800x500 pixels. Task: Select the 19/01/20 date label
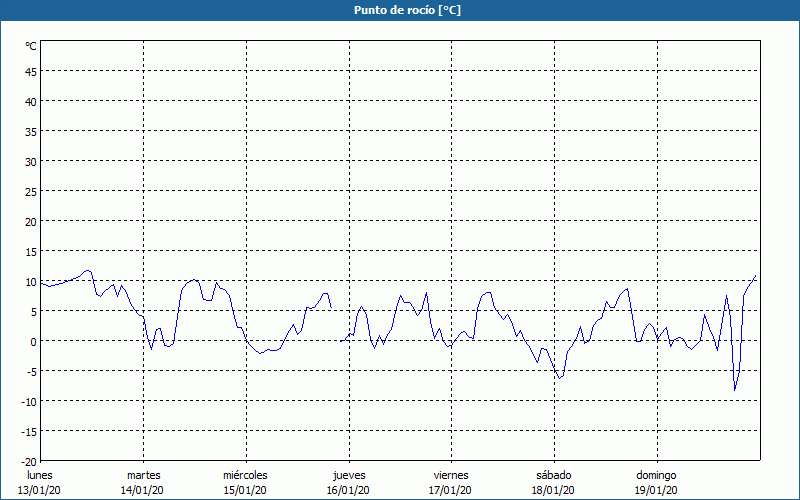[656, 490]
